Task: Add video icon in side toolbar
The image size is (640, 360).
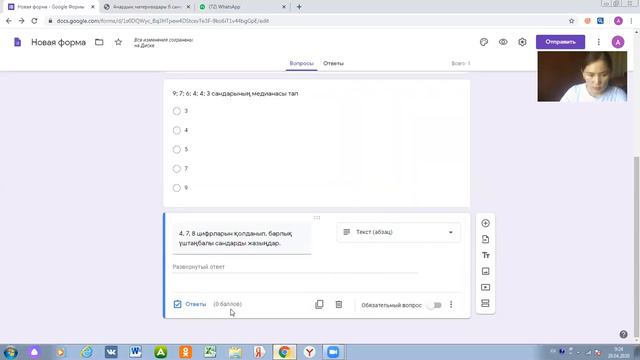Action: [485, 287]
